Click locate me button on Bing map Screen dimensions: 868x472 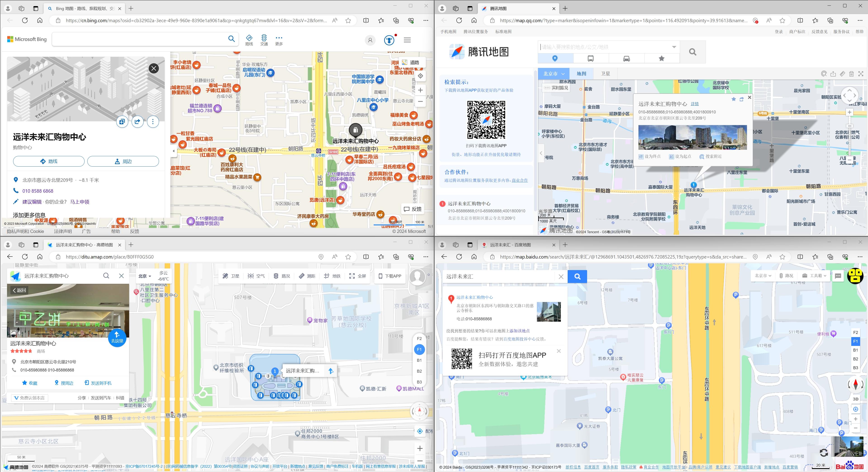(x=420, y=76)
